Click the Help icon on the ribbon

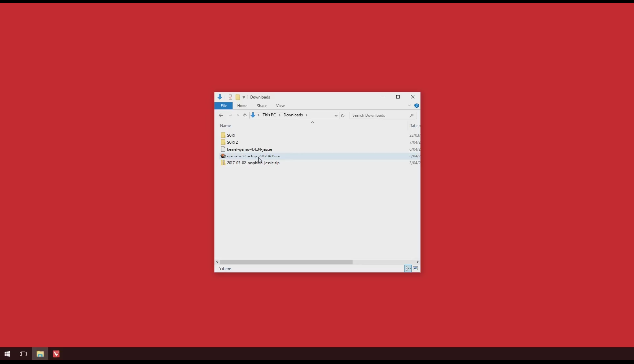click(x=416, y=105)
